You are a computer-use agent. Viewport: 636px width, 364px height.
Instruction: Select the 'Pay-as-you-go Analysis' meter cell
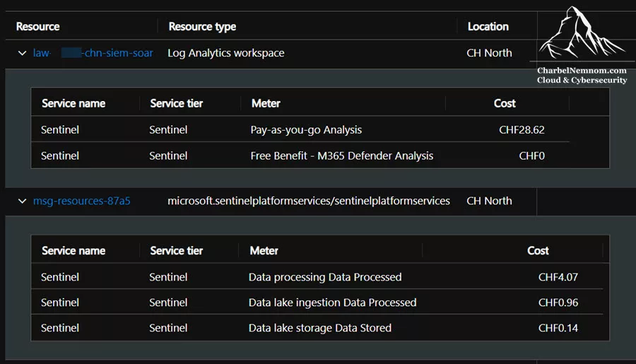pos(306,130)
